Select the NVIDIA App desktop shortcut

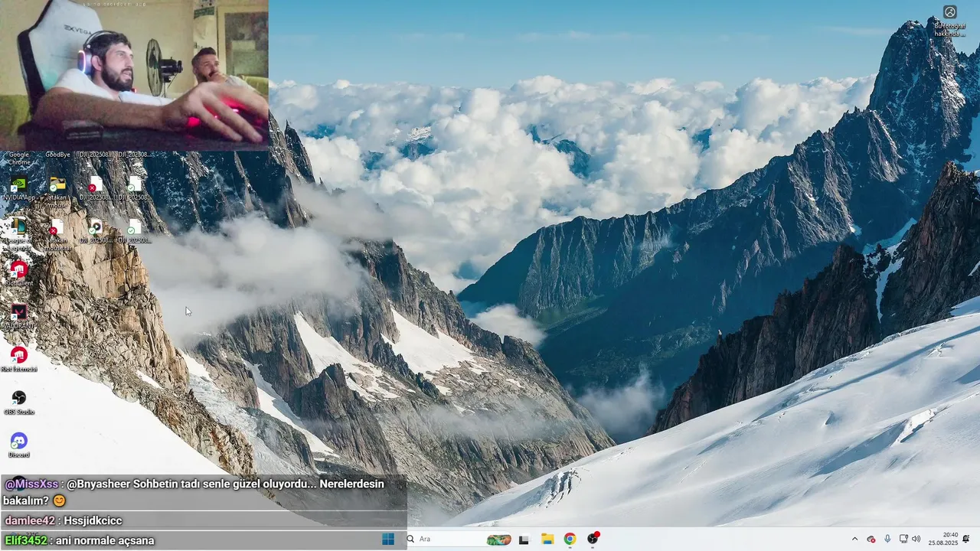(x=19, y=188)
